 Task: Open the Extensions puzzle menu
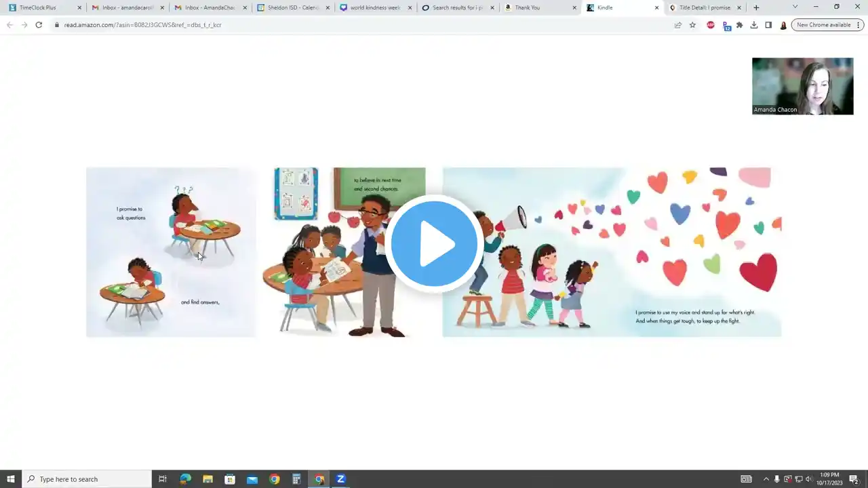(739, 25)
